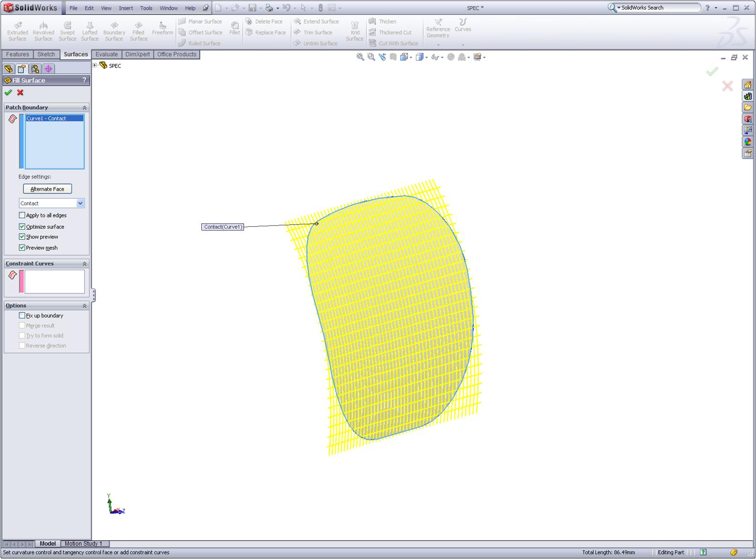The height and width of the screenshot is (559, 756).
Task: Open the FeatureManager design tree tab
Action: click(9, 69)
